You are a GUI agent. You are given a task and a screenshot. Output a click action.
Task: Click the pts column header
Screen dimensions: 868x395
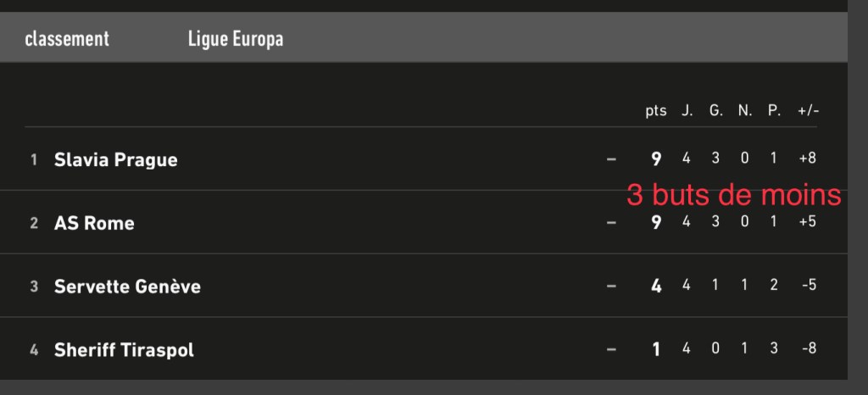(656, 111)
